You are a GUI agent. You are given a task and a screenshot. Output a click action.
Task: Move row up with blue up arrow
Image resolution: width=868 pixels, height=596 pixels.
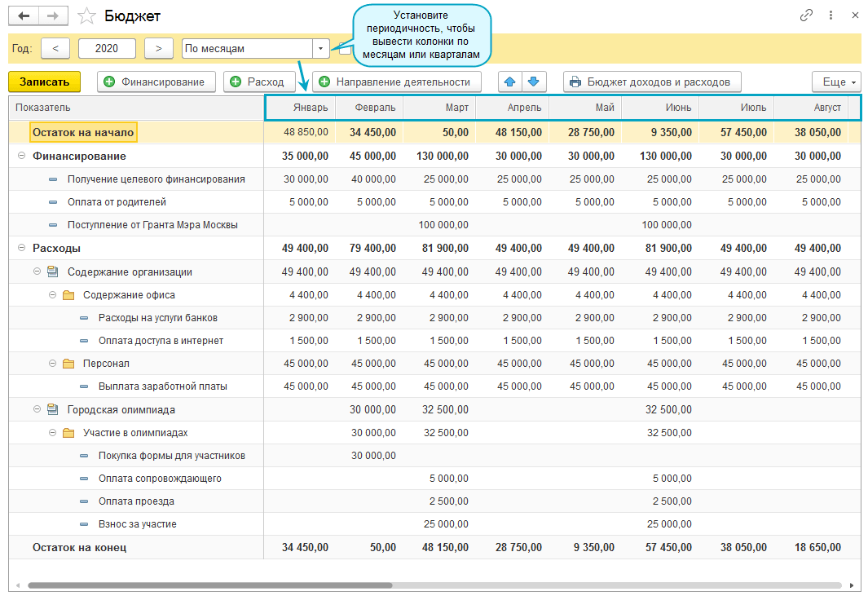click(x=509, y=82)
